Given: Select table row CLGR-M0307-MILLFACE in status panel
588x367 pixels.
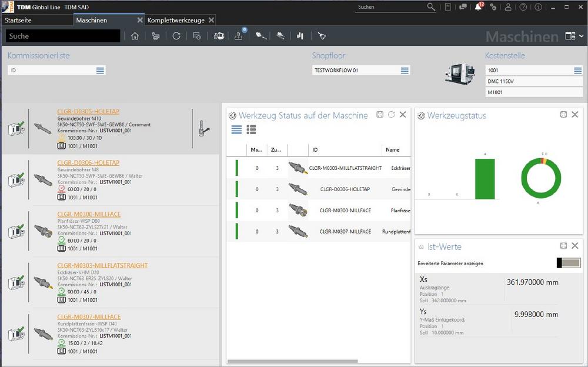Looking at the screenshot, I should click(x=319, y=232).
